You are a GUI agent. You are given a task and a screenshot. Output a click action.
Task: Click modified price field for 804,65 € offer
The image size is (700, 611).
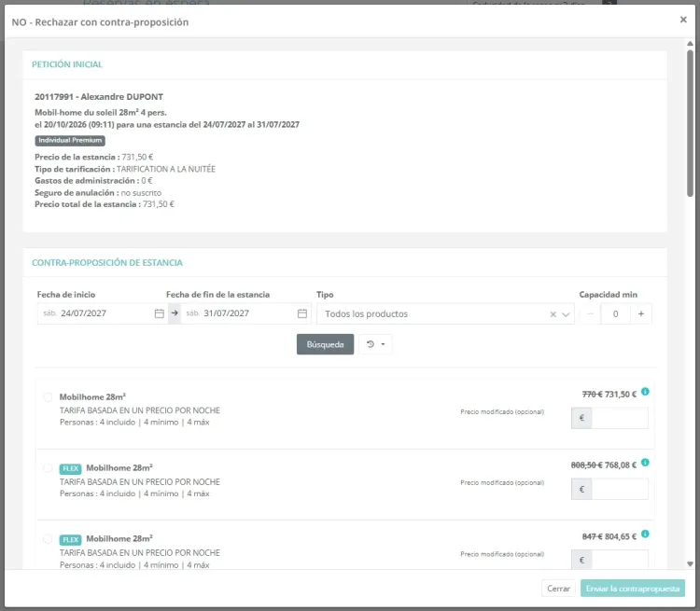(620, 560)
